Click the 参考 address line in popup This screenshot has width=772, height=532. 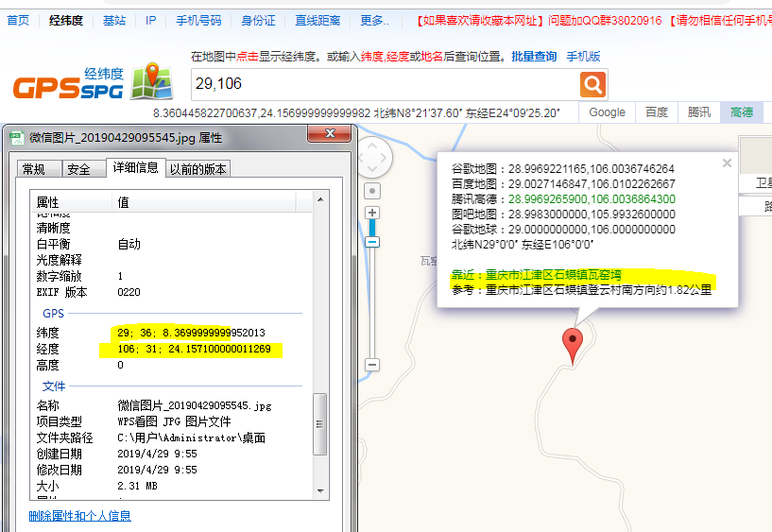coord(581,290)
